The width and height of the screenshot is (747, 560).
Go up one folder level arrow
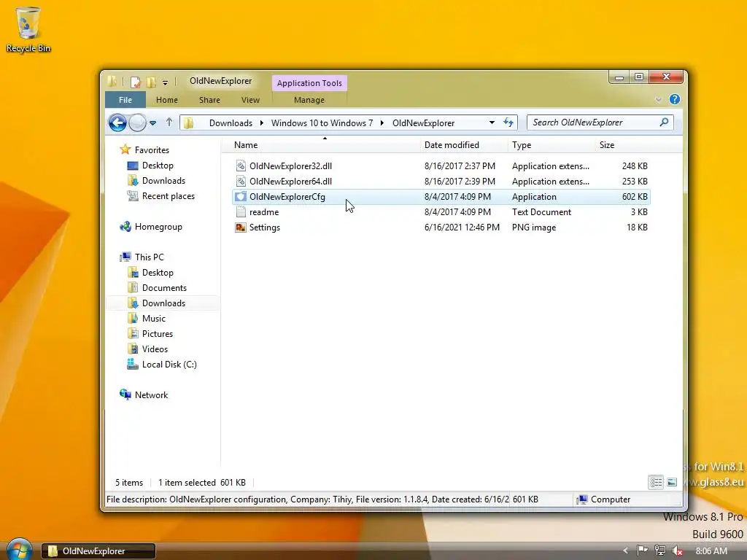pos(169,122)
